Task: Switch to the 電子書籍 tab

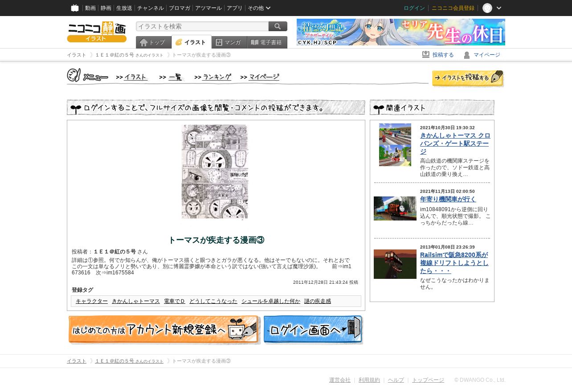Action: coord(267,42)
